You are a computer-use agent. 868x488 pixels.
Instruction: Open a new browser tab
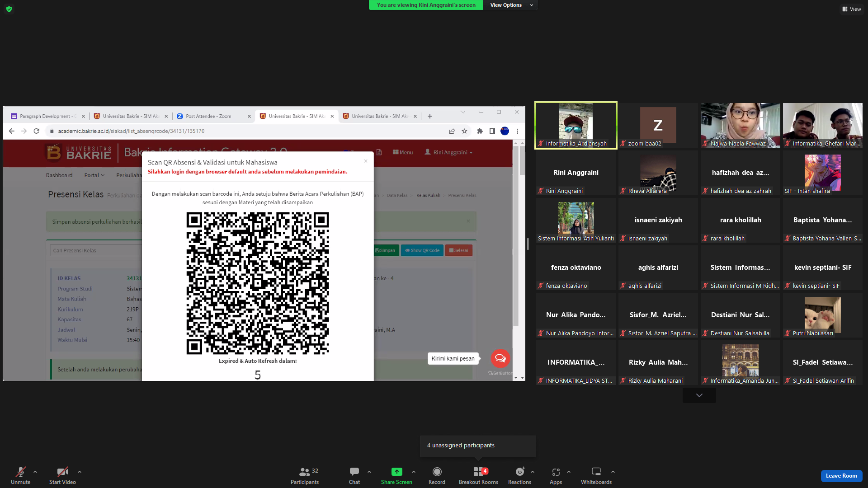click(430, 116)
